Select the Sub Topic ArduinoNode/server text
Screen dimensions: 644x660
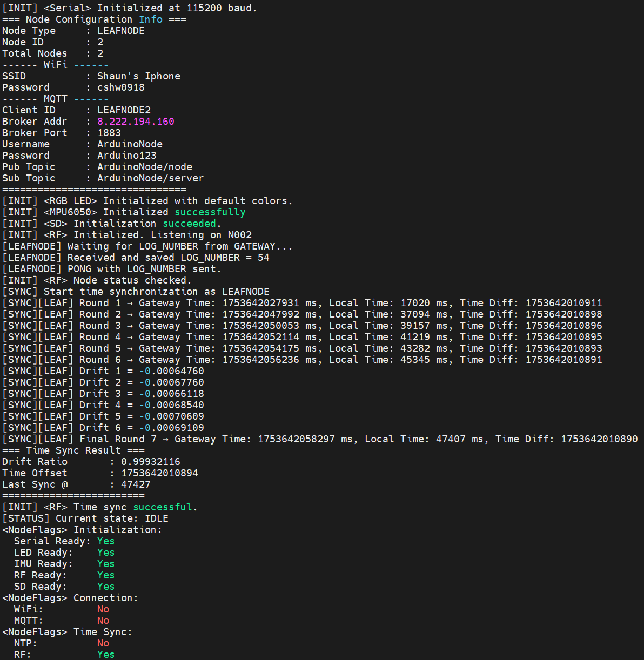(150, 178)
